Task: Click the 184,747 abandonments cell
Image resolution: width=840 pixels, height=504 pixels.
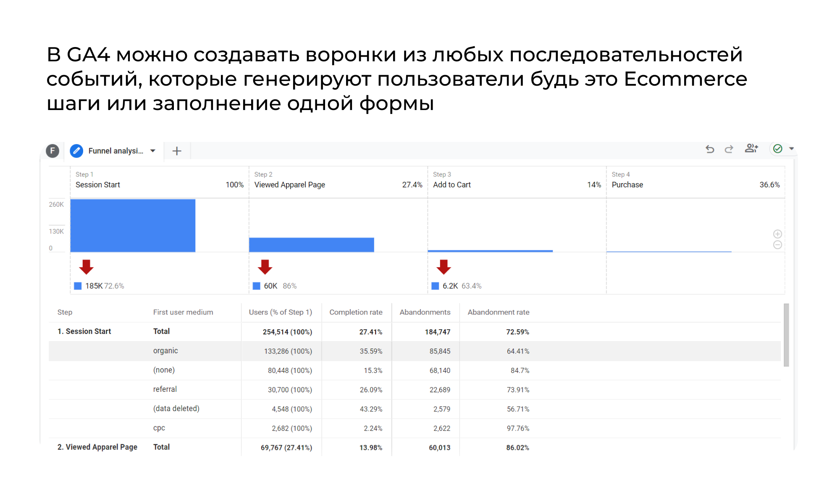Action: click(x=437, y=332)
